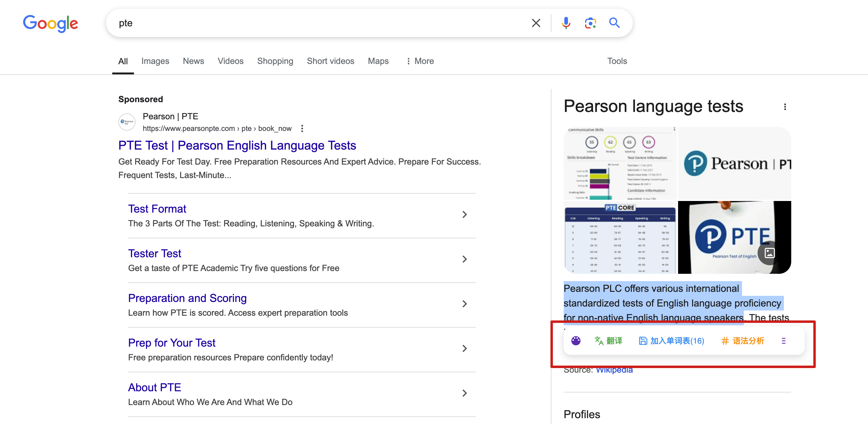Open popup toolbar menu lines icon
The height and width of the screenshot is (424, 868).
(783, 341)
